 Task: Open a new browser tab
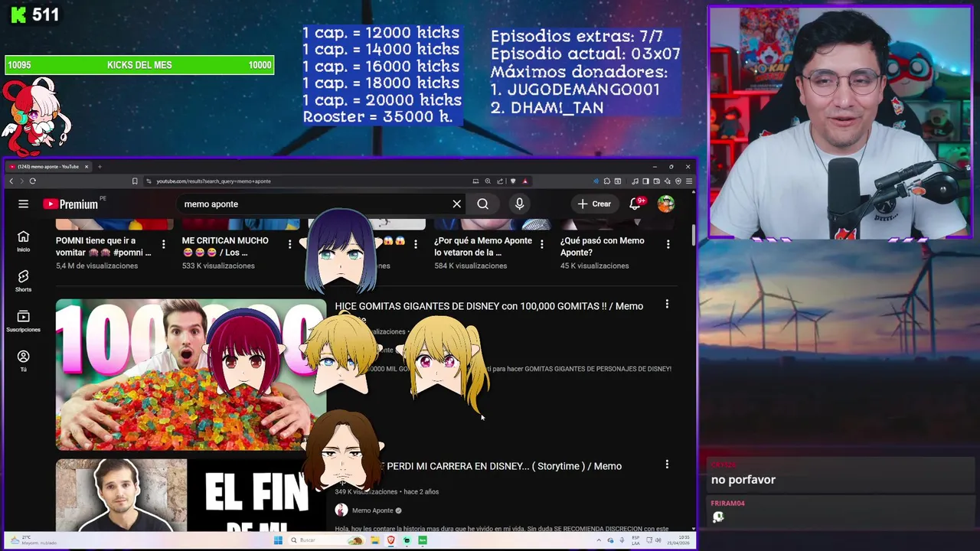click(x=100, y=166)
